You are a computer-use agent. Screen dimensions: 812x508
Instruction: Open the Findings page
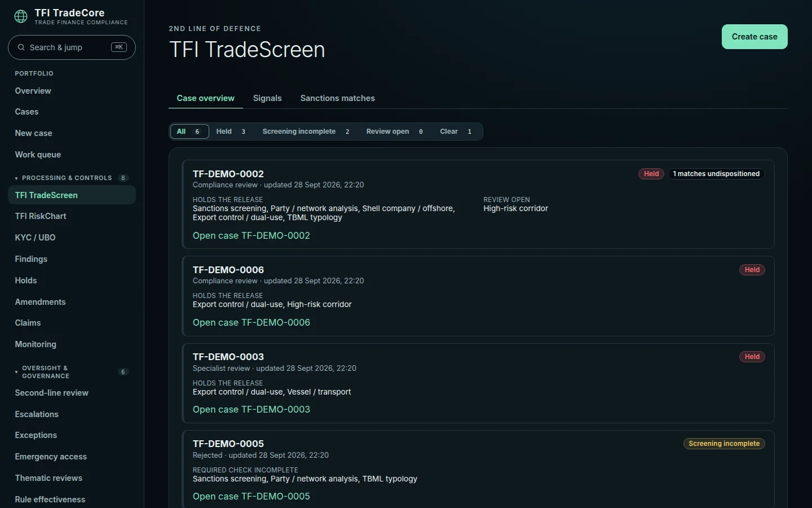(72, 259)
